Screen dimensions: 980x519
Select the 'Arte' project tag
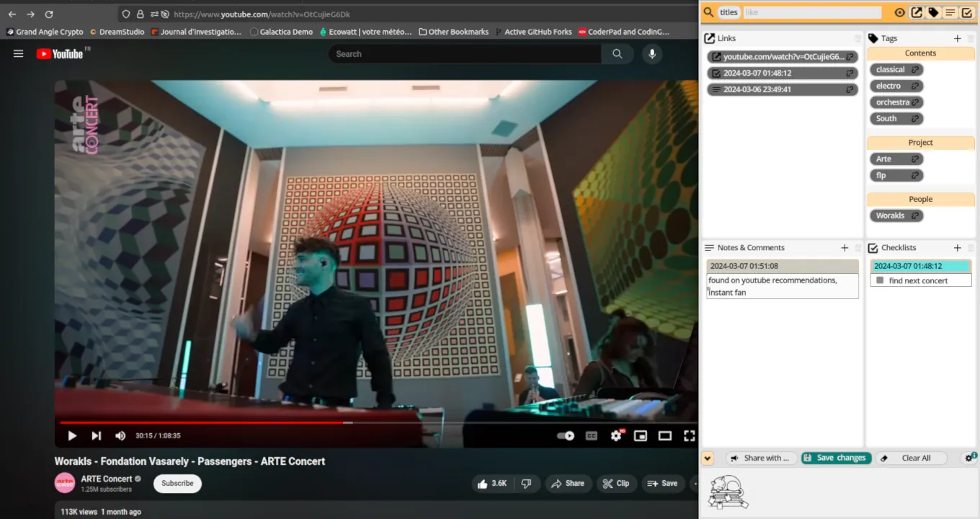tap(884, 159)
